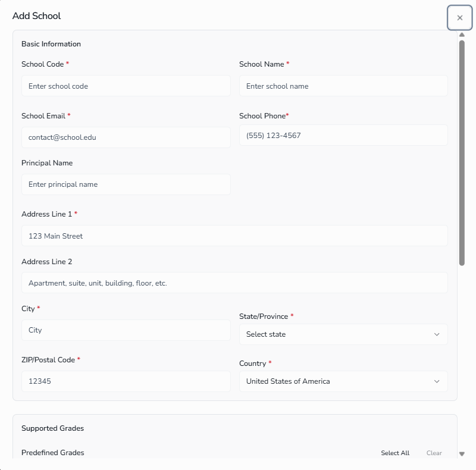Open the Country dropdown
This screenshot has height=470, width=476.
pos(343,381)
